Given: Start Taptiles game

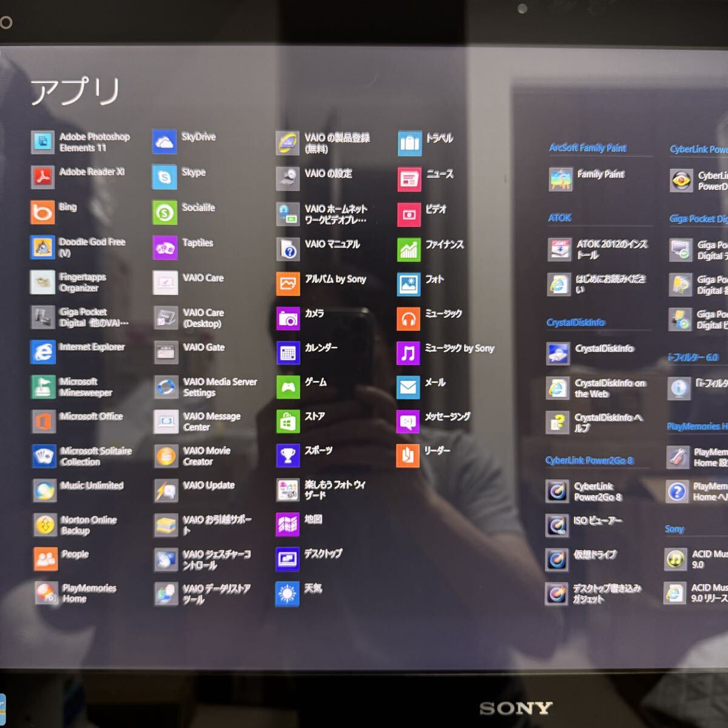Looking at the screenshot, I should click(183, 248).
